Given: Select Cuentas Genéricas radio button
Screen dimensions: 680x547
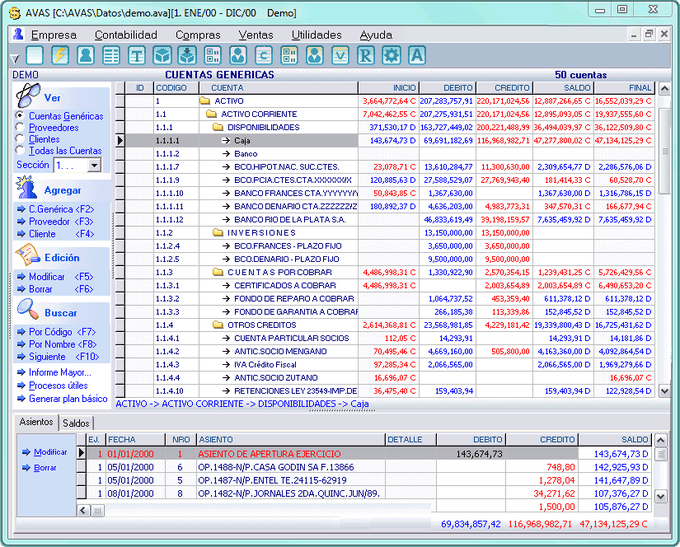Looking at the screenshot, I should (20, 116).
